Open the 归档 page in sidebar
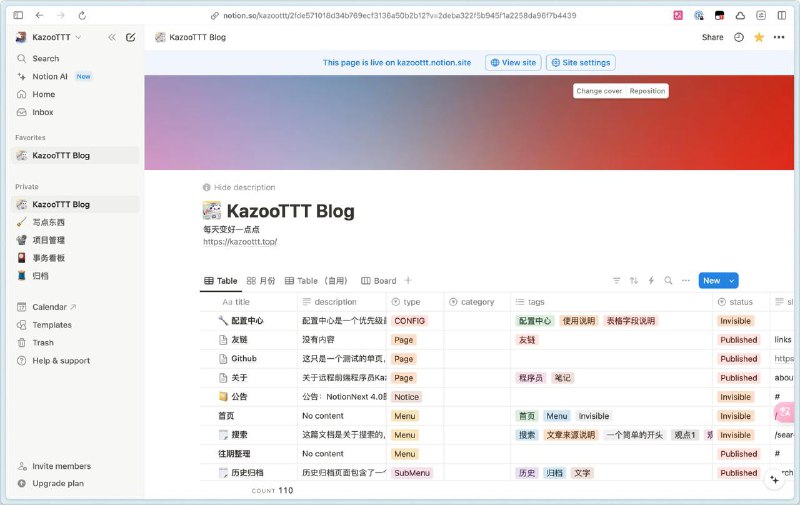 tap(75, 276)
